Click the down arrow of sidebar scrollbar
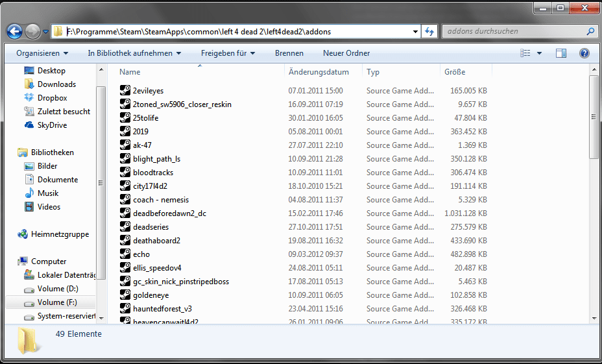The width and height of the screenshot is (602, 364). point(101,319)
